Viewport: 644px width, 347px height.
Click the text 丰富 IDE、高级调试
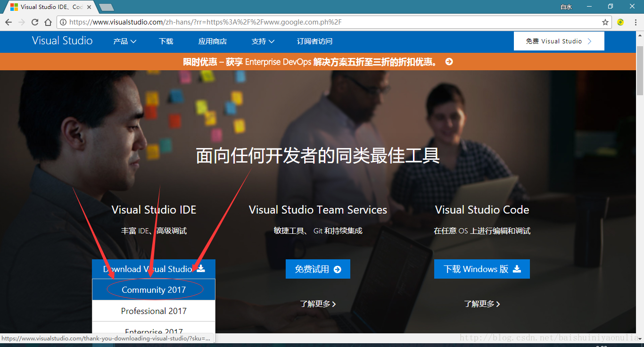tap(154, 231)
